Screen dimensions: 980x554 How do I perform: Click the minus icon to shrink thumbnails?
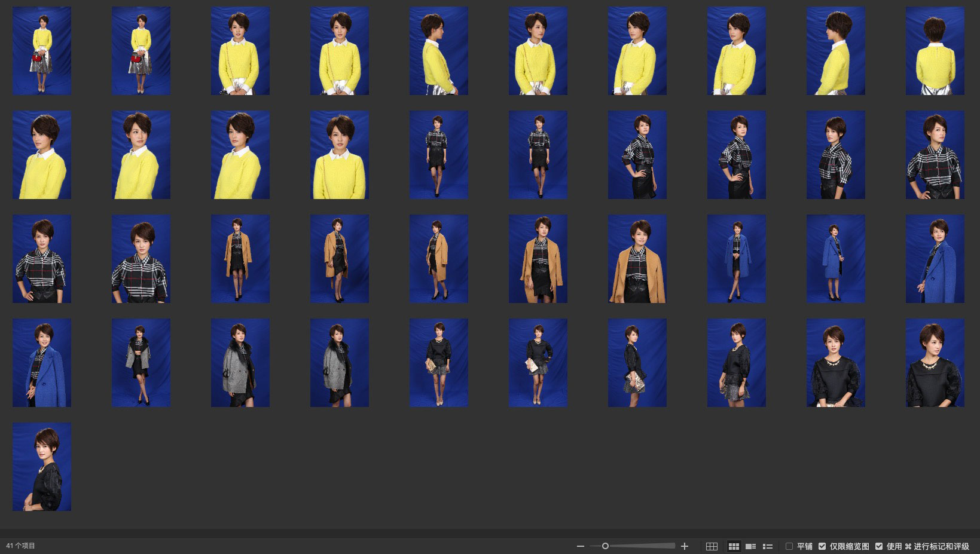click(580, 546)
